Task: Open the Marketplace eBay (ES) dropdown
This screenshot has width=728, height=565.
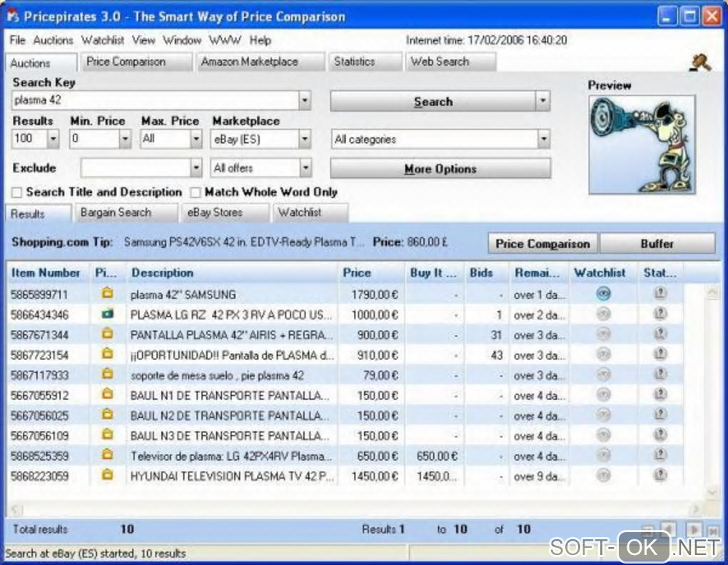Action: 305,140
